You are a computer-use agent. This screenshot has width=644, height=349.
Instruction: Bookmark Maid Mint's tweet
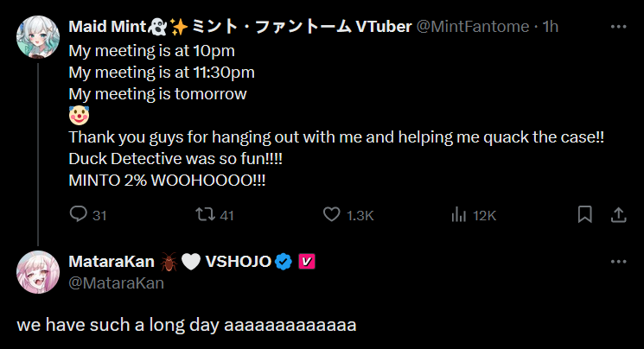[584, 214]
